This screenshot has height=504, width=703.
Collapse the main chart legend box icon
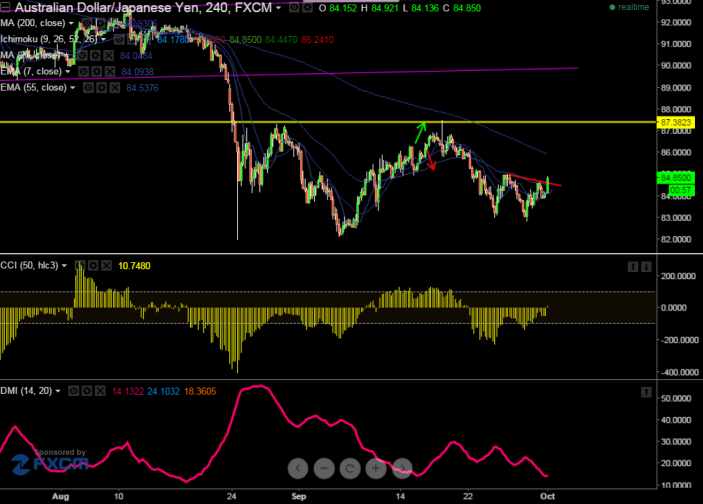click(x=5, y=7)
